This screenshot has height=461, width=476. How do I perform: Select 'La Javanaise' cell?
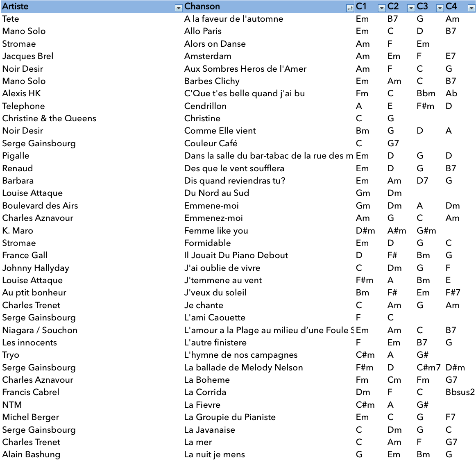point(209,430)
